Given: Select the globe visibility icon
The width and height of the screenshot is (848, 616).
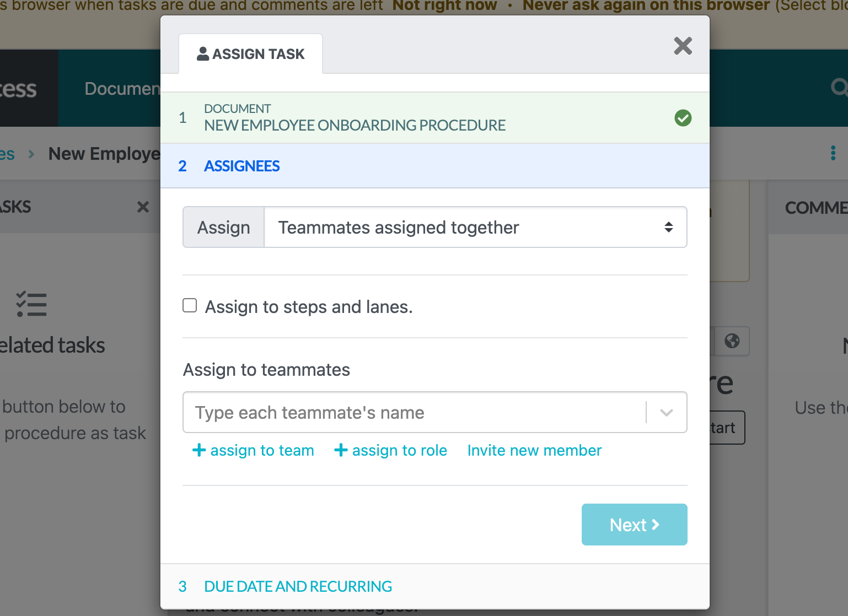Looking at the screenshot, I should [732, 341].
